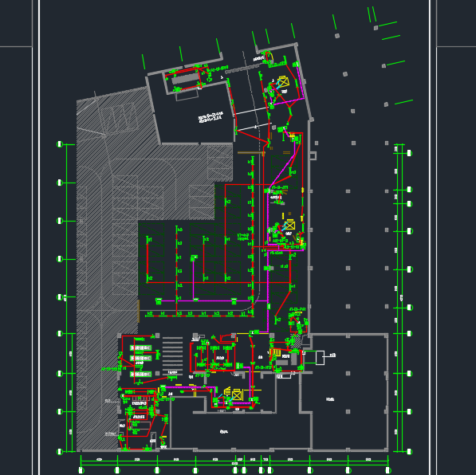Select the rightmost grid axis bubble along the bottom
This screenshot has width=476, height=475.
pos(387,470)
